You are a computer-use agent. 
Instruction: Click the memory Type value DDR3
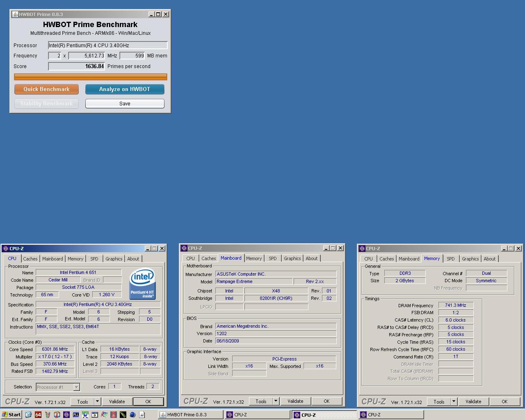click(x=405, y=273)
